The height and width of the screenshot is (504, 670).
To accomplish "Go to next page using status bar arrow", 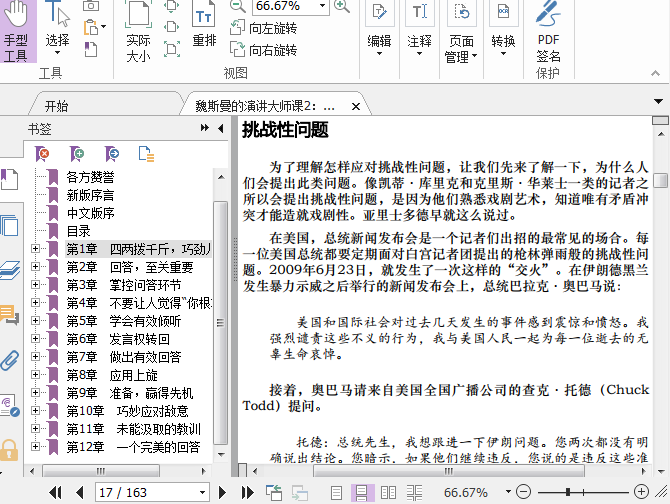I will (222, 492).
